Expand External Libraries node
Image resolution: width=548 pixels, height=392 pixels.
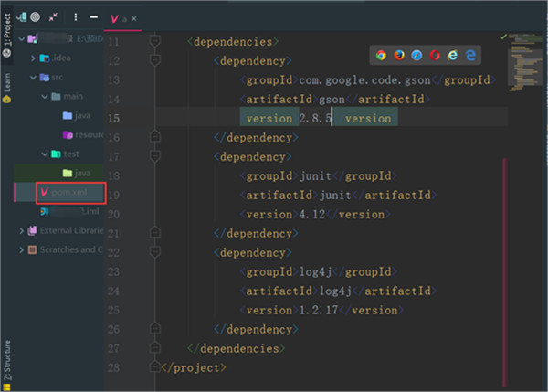pyautogui.click(x=22, y=230)
